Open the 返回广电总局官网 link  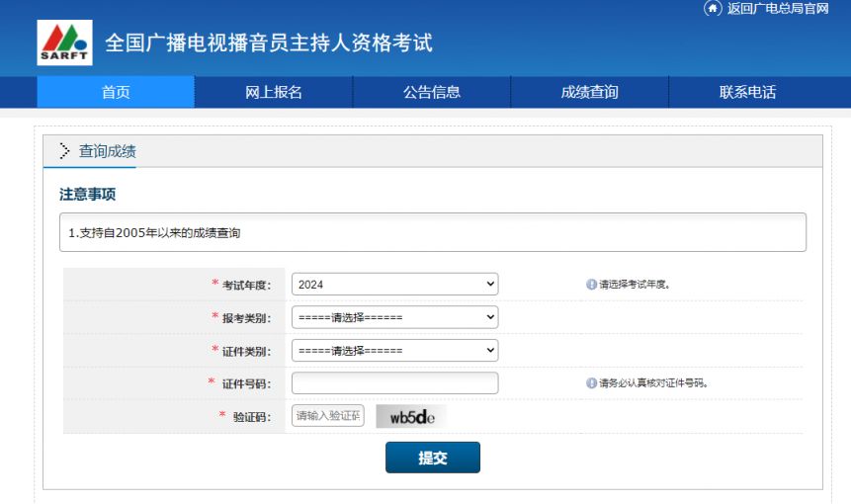[778, 8]
